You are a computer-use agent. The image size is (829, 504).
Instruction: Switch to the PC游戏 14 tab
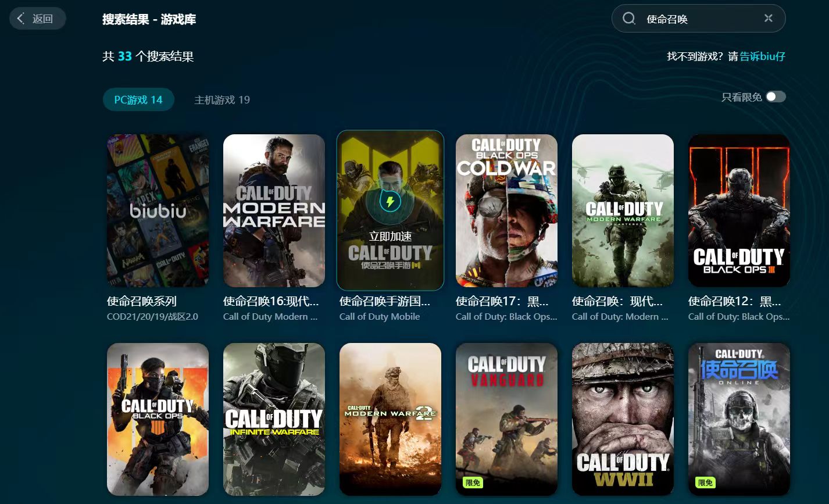click(138, 100)
